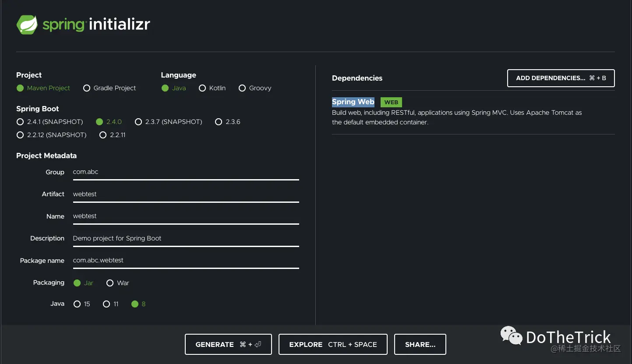Select Java version 8
This screenshot has width=632, height=364.
[135, 304]
